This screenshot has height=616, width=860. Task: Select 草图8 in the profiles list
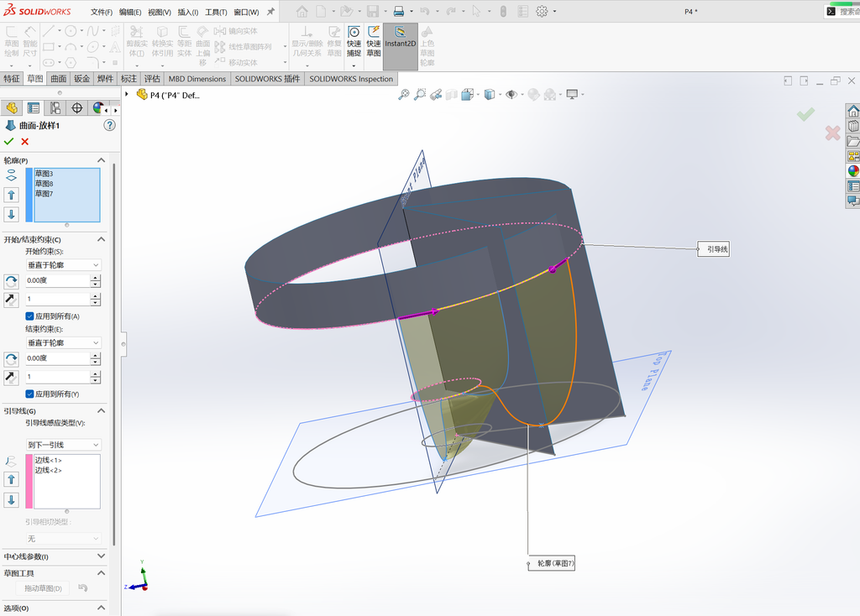click(x=44, y=184)
